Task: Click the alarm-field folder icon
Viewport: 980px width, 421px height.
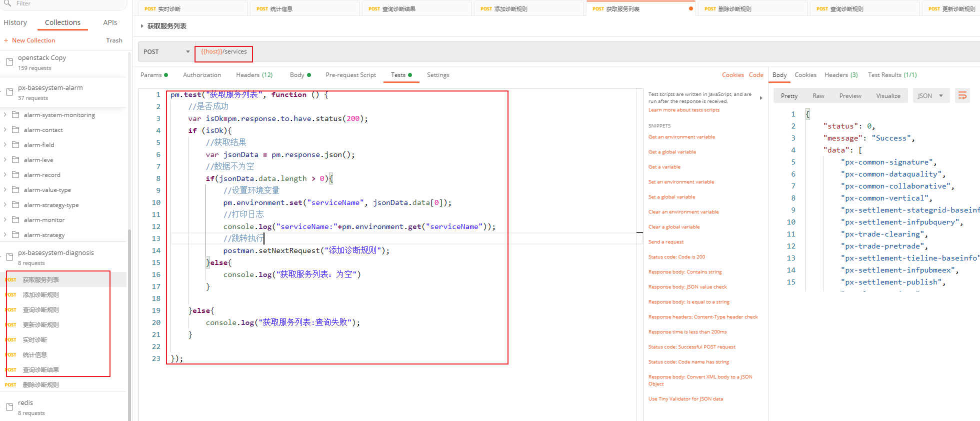Action: point(15,144)
